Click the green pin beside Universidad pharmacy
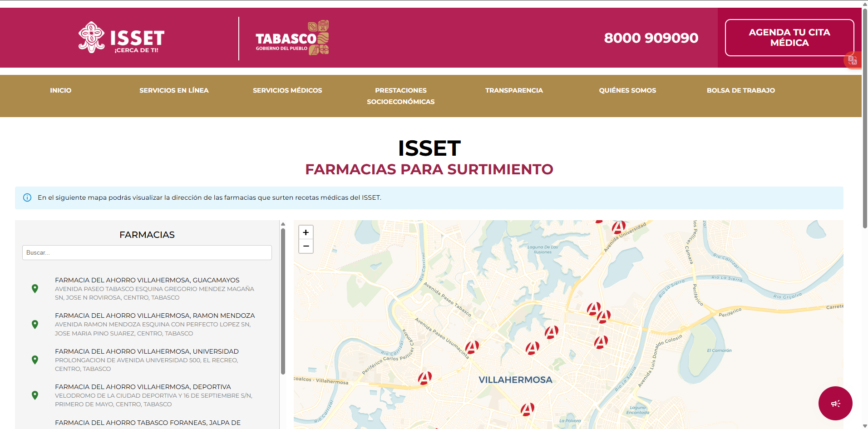The width and height of the screenshot is (868, 429). [x=35, y=360]
